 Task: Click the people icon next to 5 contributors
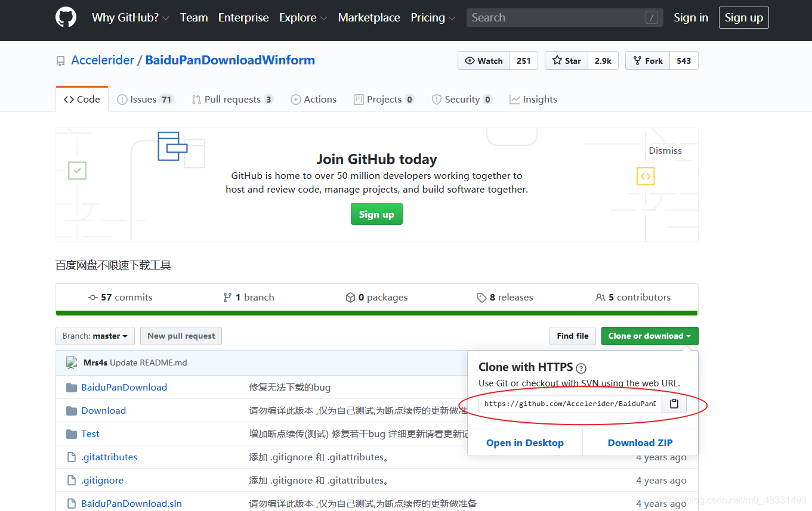click(600, 298)
